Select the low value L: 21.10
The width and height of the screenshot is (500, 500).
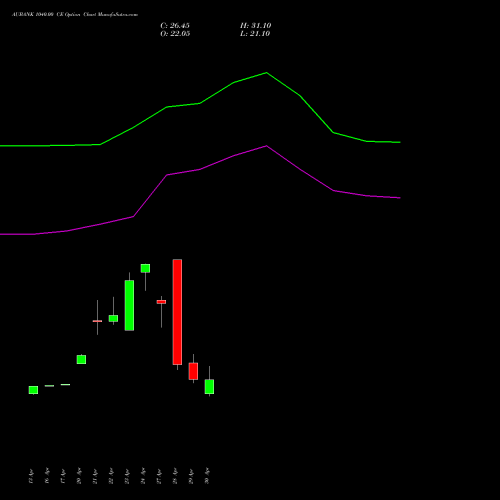[x=255, y=34]
